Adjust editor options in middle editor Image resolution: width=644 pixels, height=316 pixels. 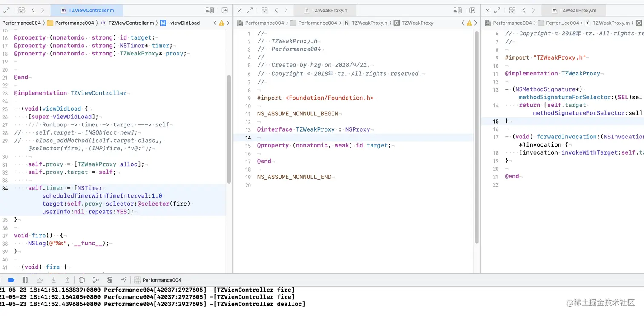(x=458, y=10)
